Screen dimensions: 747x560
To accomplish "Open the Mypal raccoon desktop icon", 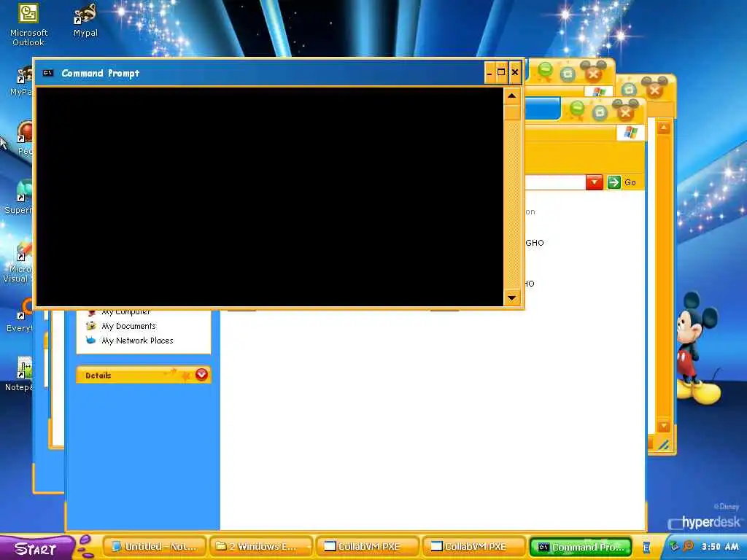I will coord(86,20).
